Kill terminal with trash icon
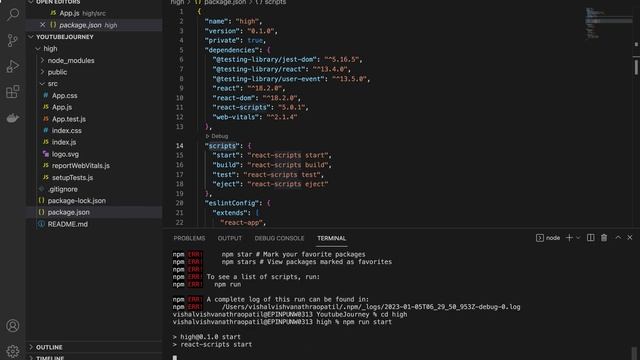Viewport: 640px width, 360px height. point(604,238)
